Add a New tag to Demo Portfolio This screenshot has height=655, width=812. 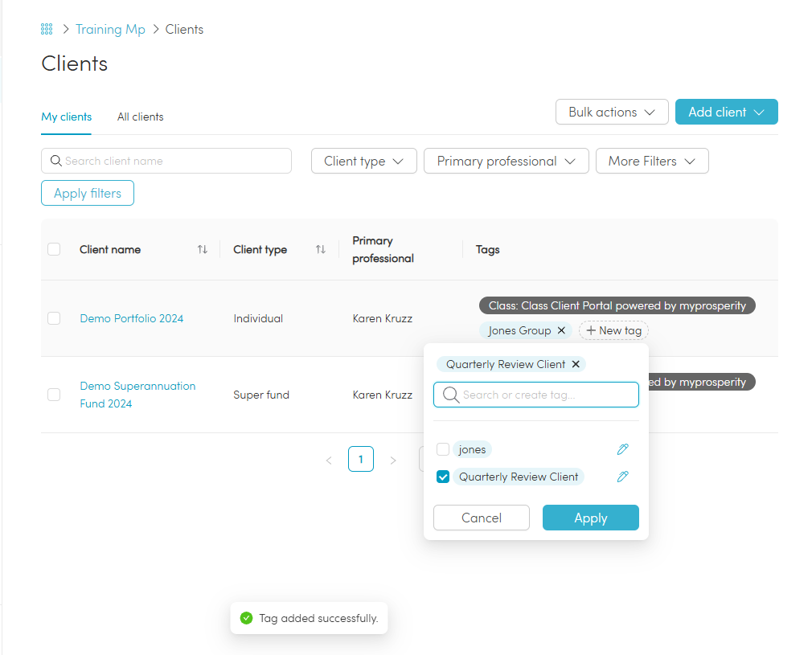click(x=613, y=330)
